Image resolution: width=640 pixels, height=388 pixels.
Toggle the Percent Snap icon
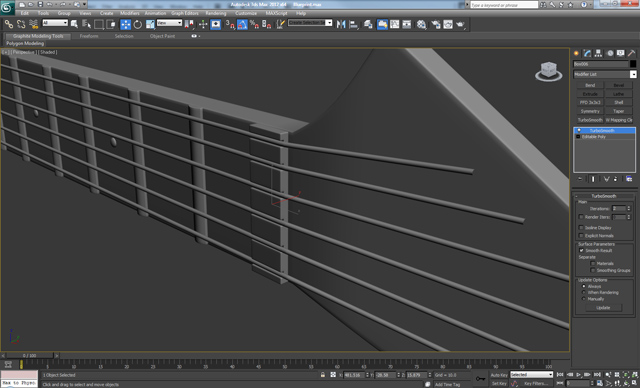pos(254,24)
